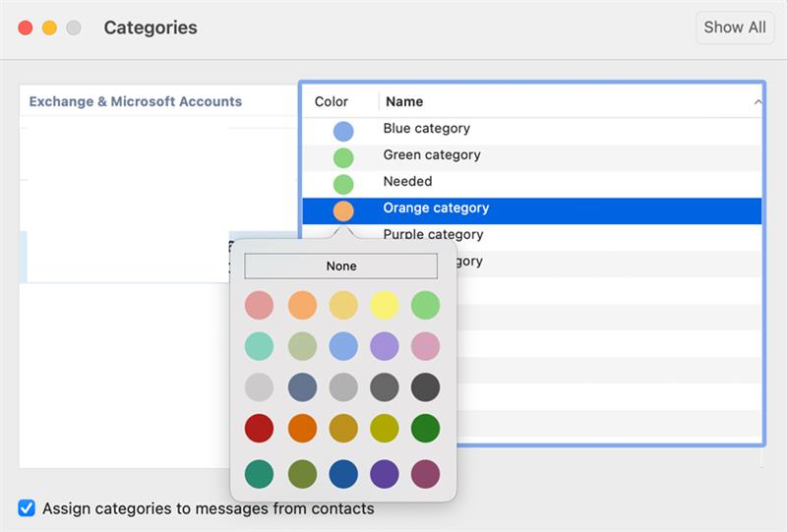787x532 pixels.
Task: Pick the dark olive green swatch
Action: (x=302, y=474)
